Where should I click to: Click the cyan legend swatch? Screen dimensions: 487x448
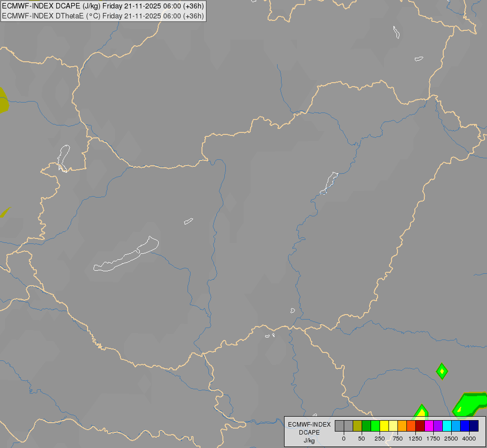(x=447, y=426)
